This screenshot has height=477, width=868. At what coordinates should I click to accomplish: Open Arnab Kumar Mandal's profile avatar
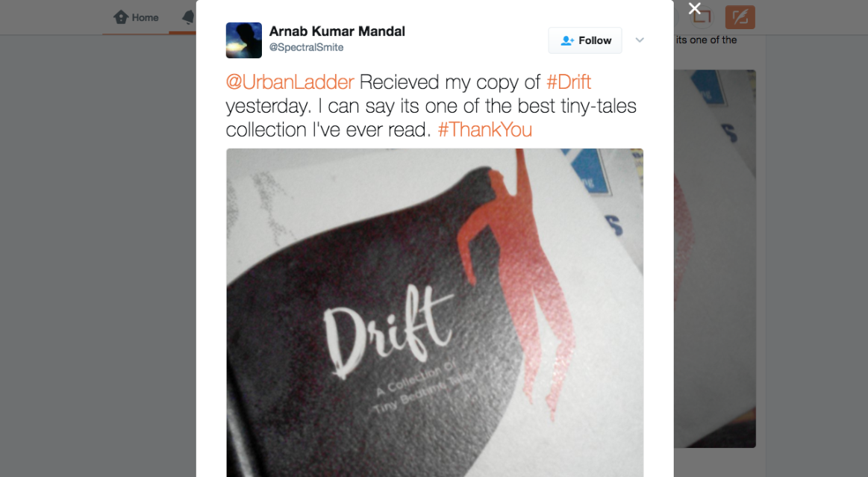(243, 40)
